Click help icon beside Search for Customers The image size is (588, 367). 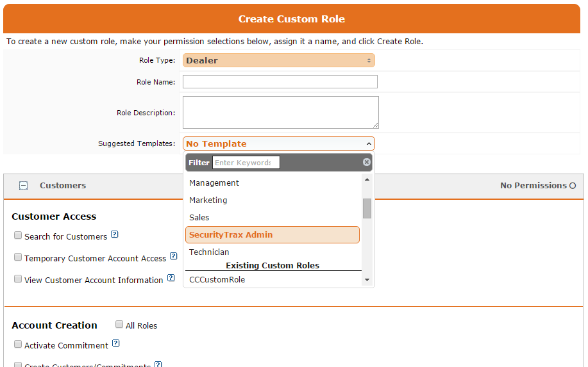[x=115, y=234]
